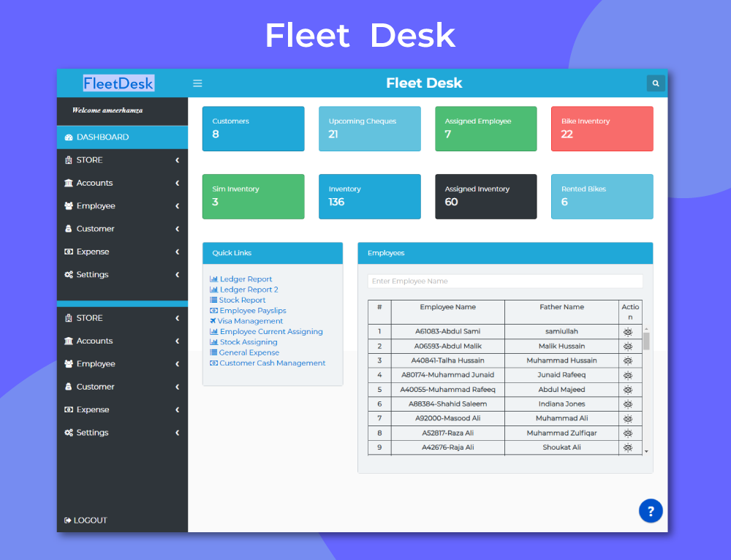
Task: Click the Stock Report list icon
Action: click(x=213, y=300)
